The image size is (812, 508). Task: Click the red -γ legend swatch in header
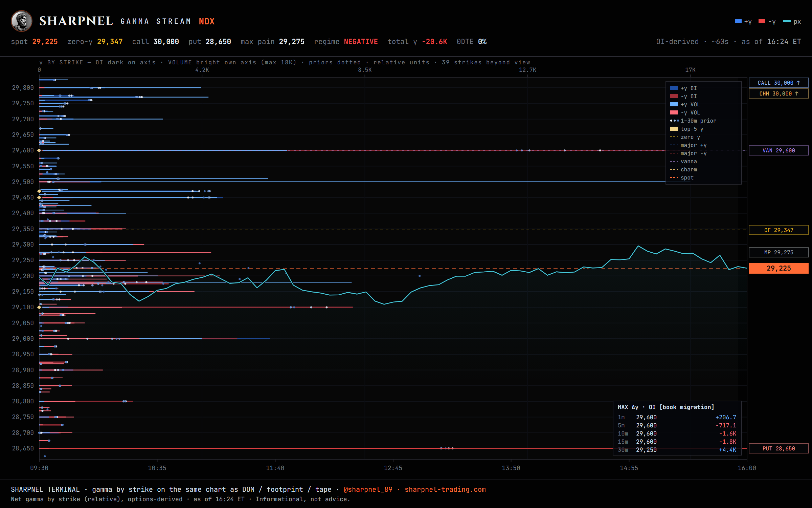click(x=762, y=21)
